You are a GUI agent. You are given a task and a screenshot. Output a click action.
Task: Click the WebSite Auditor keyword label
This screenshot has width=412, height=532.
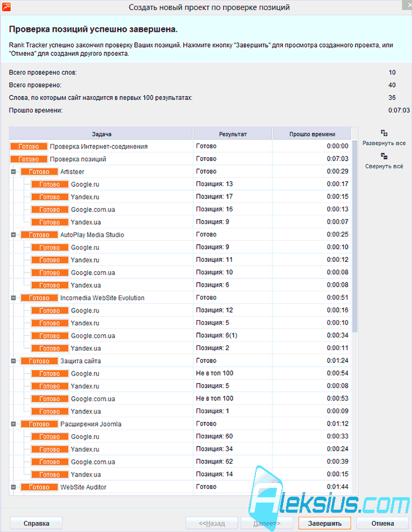pyautogui.click(x=83, y=487)
